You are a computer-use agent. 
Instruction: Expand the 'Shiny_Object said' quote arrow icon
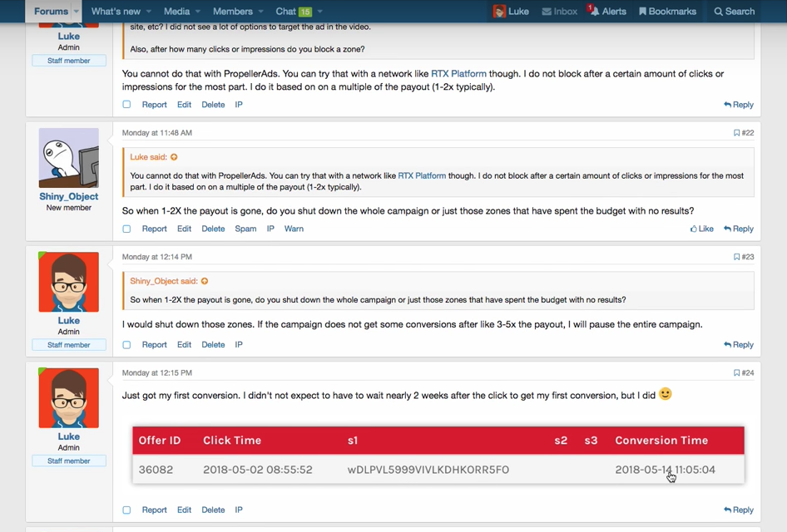(205, 281)
